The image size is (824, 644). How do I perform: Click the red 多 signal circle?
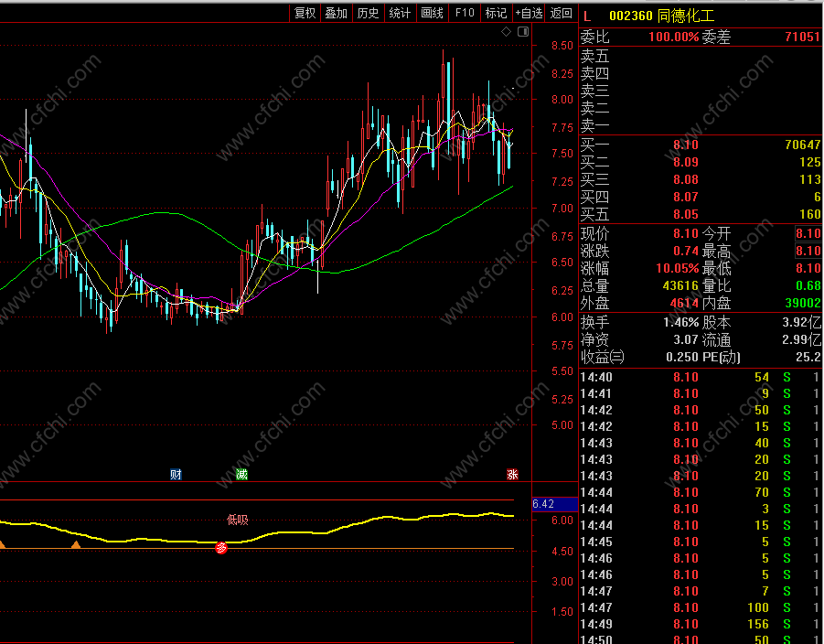[221, 548]
